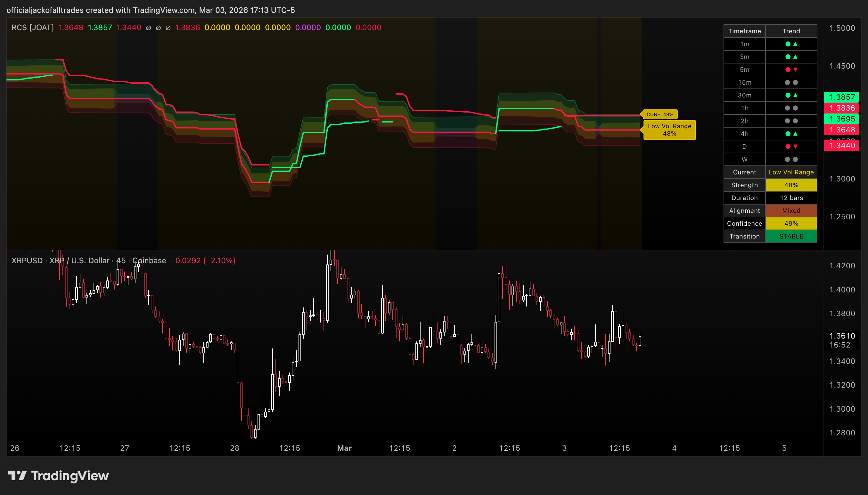Click the 5m red down trend indicator
Screen dimensions: 868x495
[x=791, y=70]
